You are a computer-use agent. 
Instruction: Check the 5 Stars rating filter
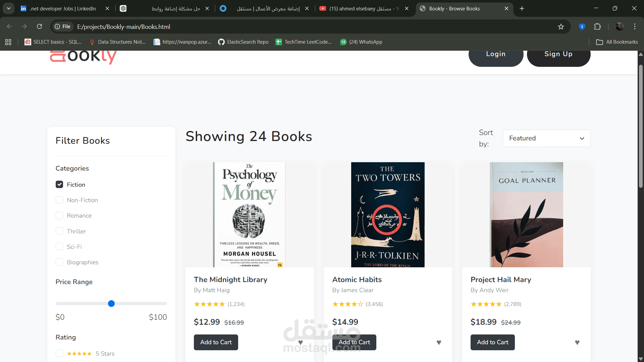[59, 353]
